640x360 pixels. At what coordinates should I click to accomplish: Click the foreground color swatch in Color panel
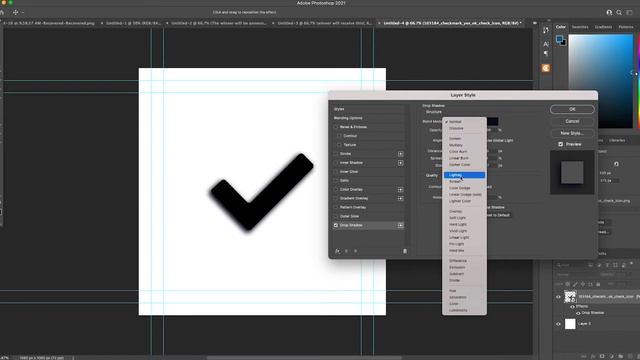[559, 39]
